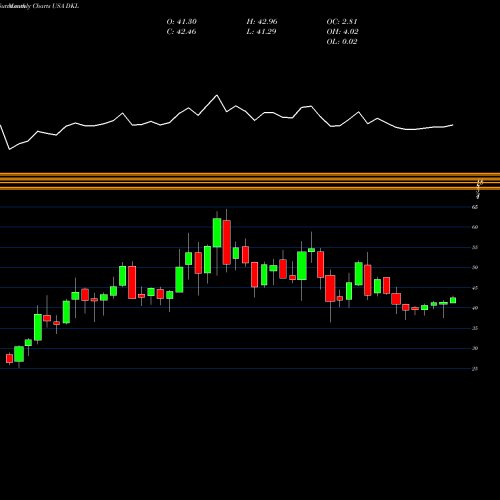Click the leftmost red candlestick near 30

9,358
